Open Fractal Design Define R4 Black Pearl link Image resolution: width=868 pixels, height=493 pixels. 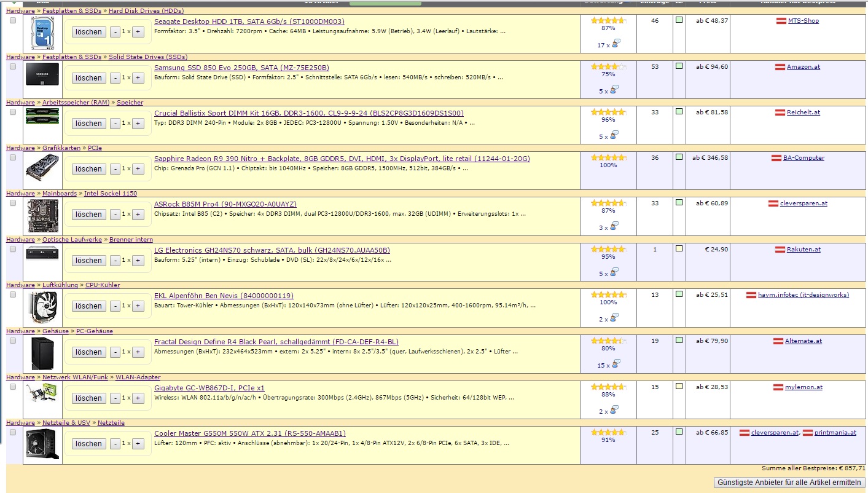[276, 342]
